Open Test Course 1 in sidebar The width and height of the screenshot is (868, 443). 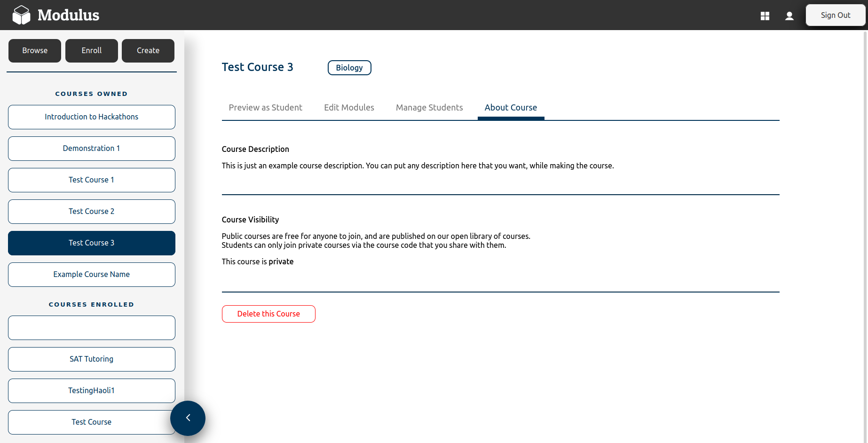click(92, 180)
